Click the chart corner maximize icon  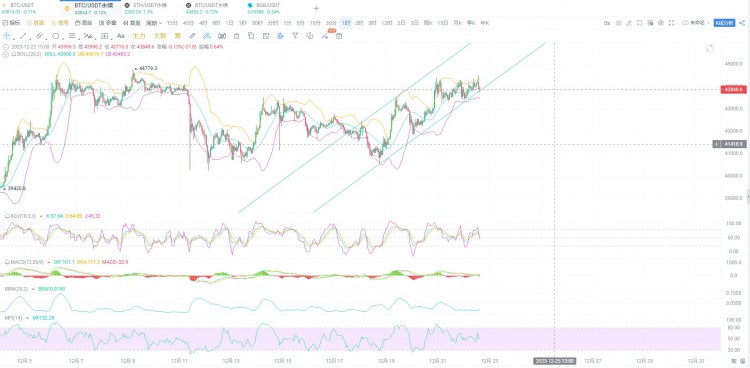pos(709,48)
